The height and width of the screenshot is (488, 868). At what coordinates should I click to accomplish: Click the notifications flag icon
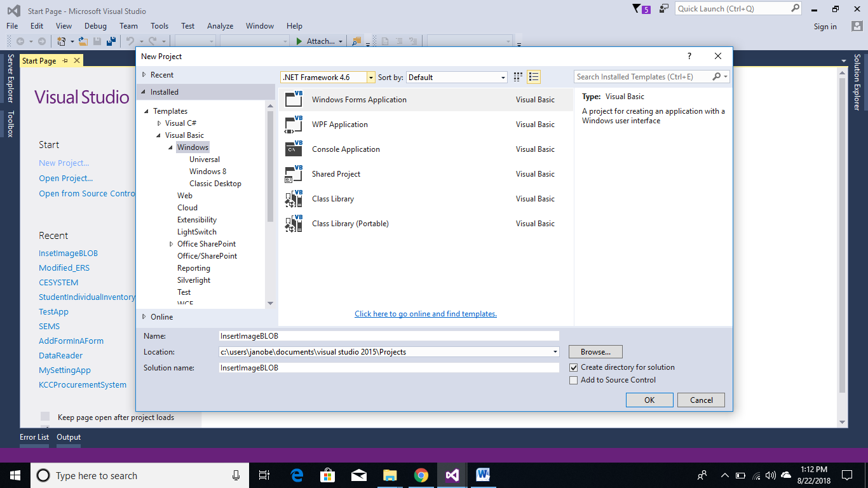(637, 9)
